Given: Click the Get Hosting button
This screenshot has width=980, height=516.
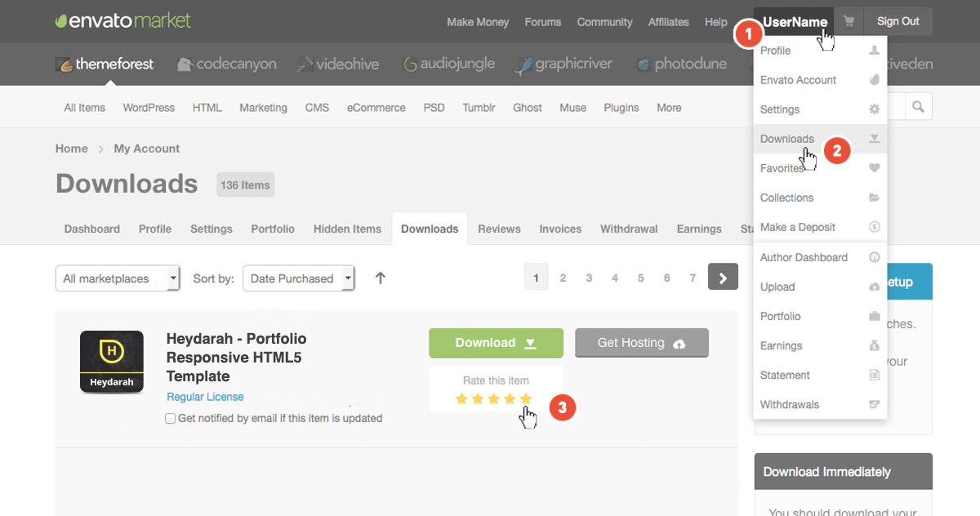Looking at the screenshot, I should coord(642,343).
